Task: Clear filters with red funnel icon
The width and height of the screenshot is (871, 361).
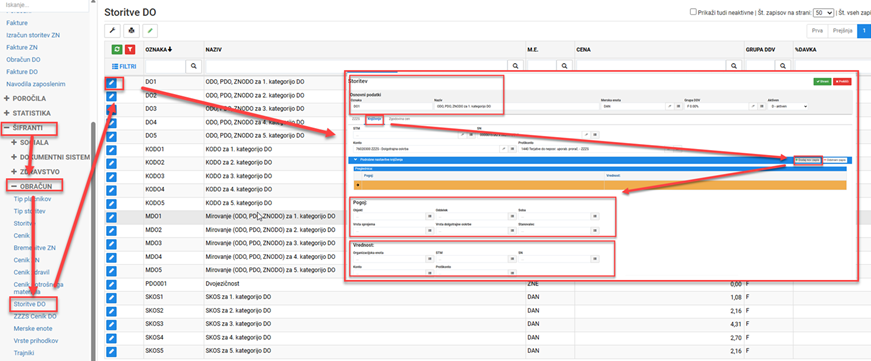Action: pos(129,49)
